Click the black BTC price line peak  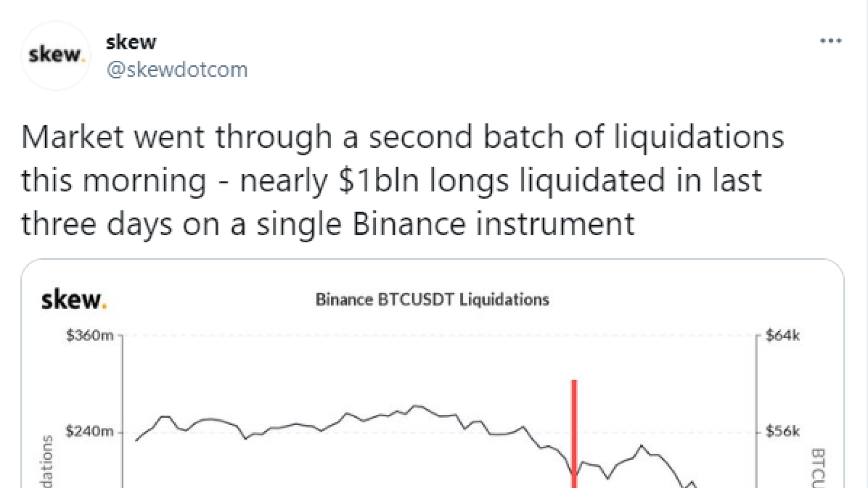[x=417, y=406]
